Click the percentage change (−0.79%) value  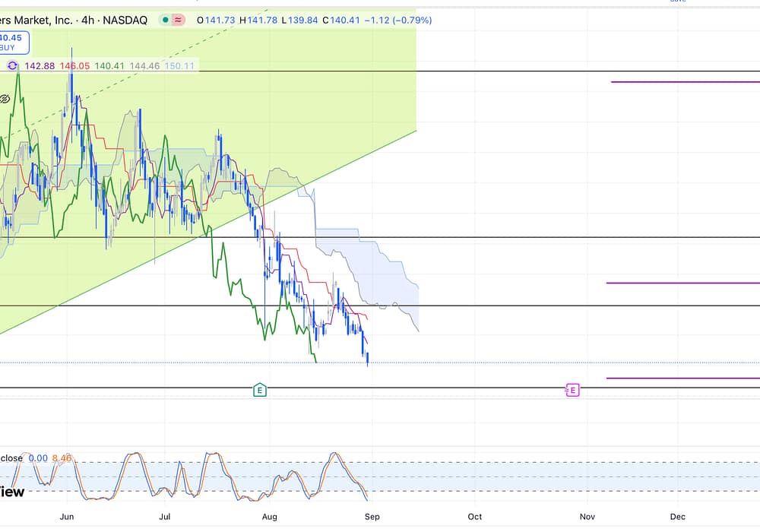pyautogui.click(x=411, y=21)
